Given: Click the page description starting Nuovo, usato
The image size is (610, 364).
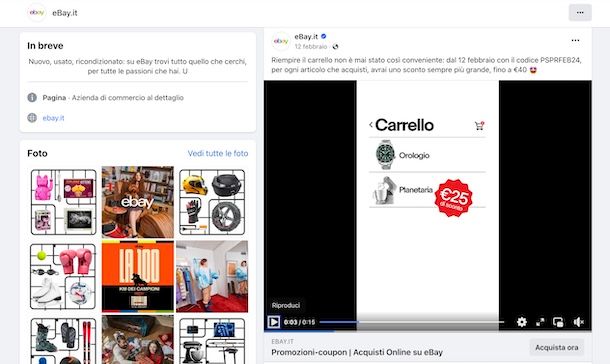Looking at the screenshot, I should pyautogui.click(x=137, y=66).
